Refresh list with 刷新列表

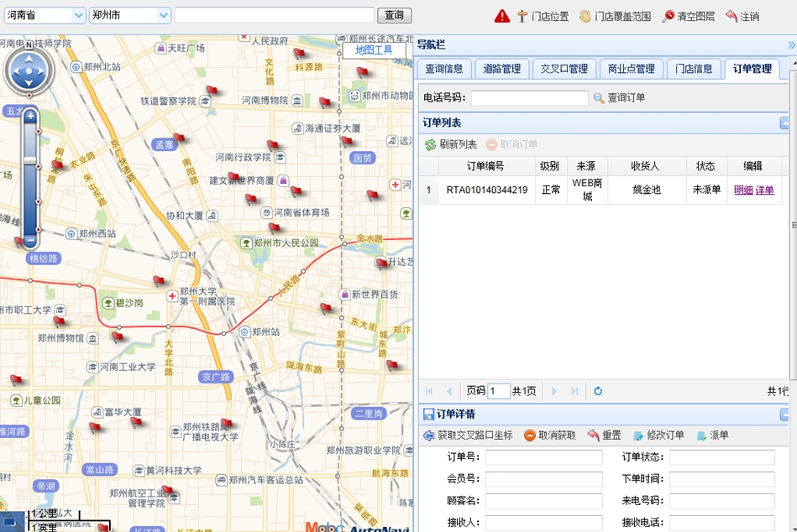point(451,144)
